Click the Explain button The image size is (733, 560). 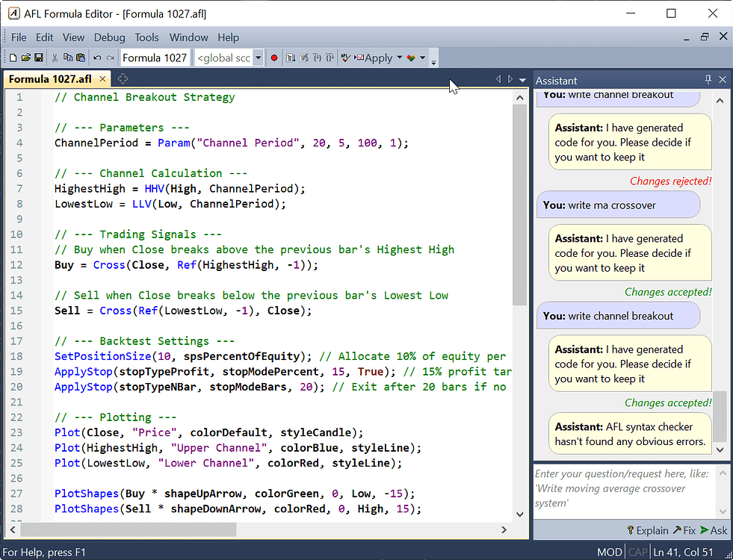pos(647,530)
